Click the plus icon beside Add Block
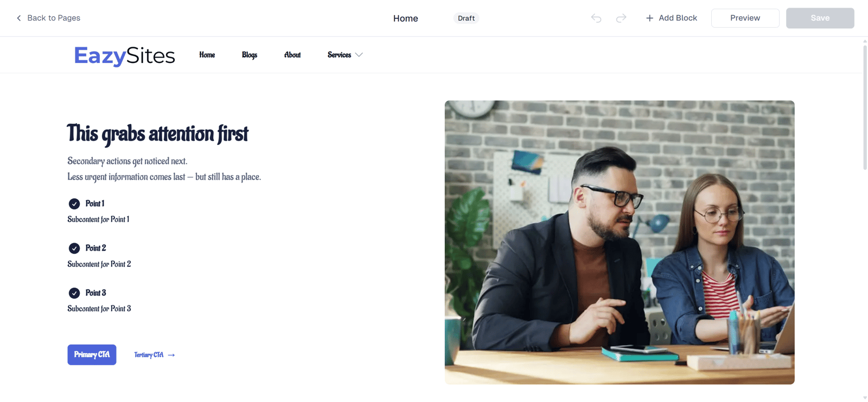The height and width of the screenshot is (402, 868). 649,18
